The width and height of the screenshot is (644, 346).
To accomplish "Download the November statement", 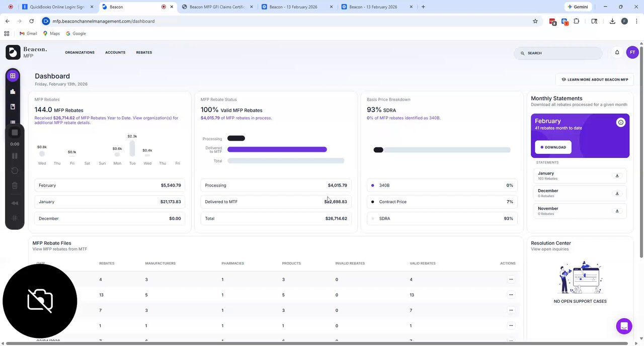I will (x=617, y=211).
